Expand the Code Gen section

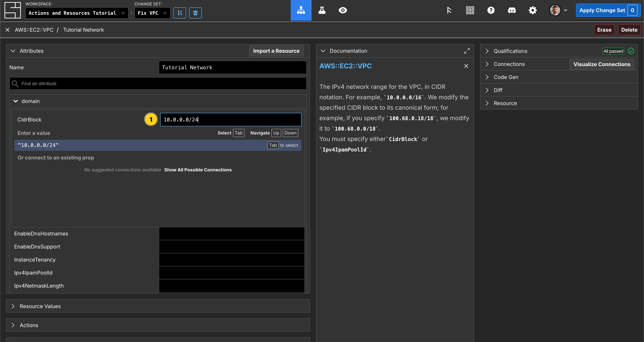[x=559, y=77]
